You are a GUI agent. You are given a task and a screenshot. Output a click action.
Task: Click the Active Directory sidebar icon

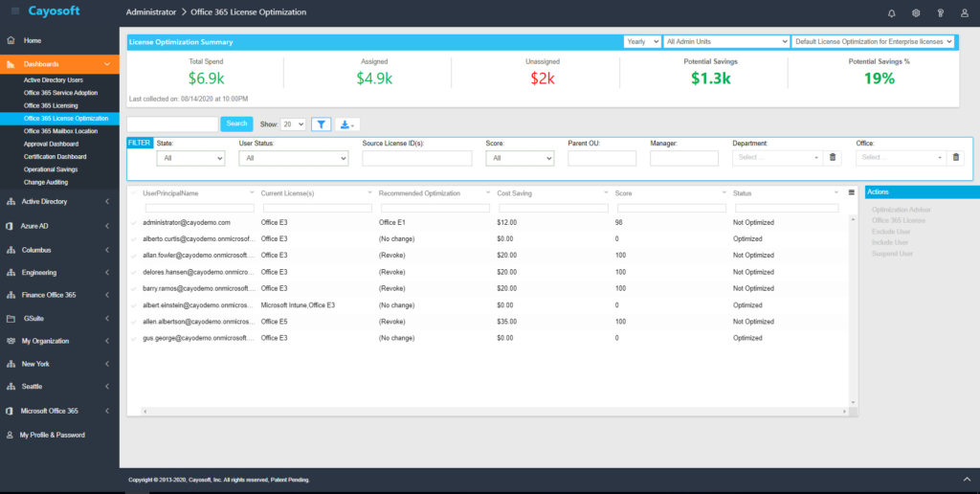11,201
